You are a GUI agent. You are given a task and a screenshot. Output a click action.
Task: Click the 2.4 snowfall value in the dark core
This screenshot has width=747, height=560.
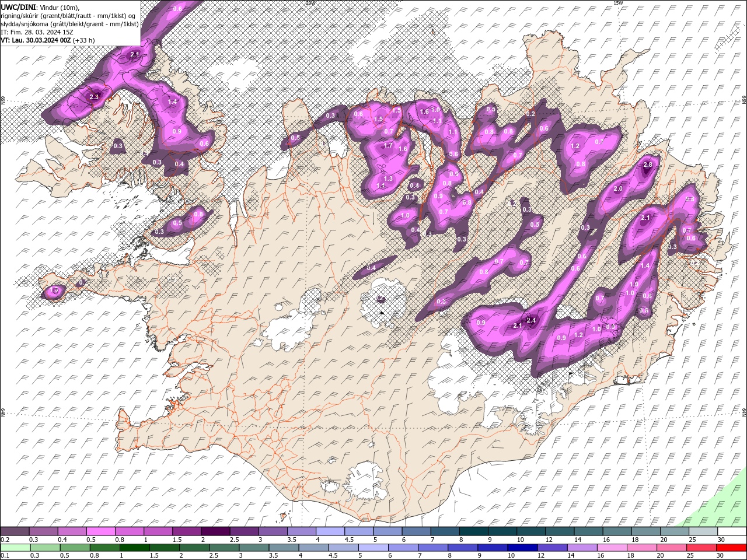pyautogui.click(x=531, y=320)
